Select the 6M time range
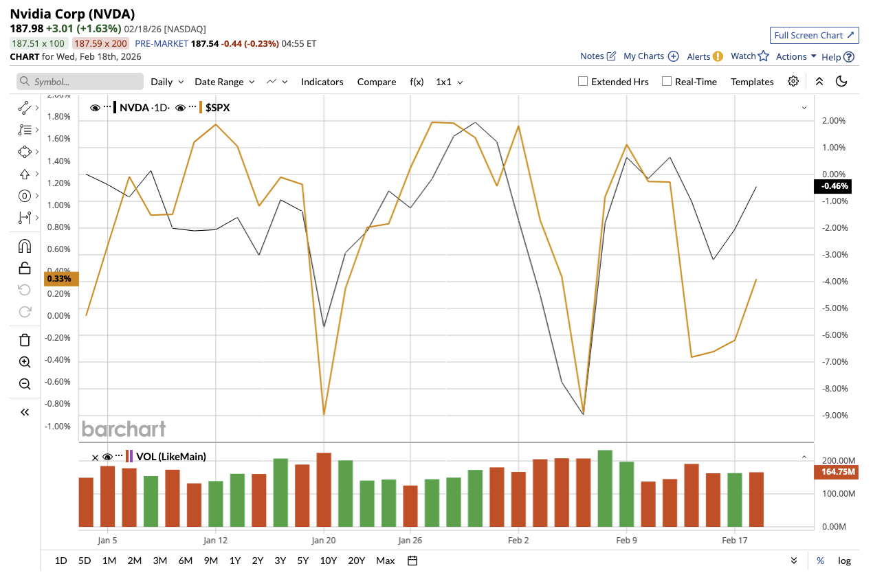The height and width of the screenshot is (588, 884). pyautogui.click(x=186, y=561)
